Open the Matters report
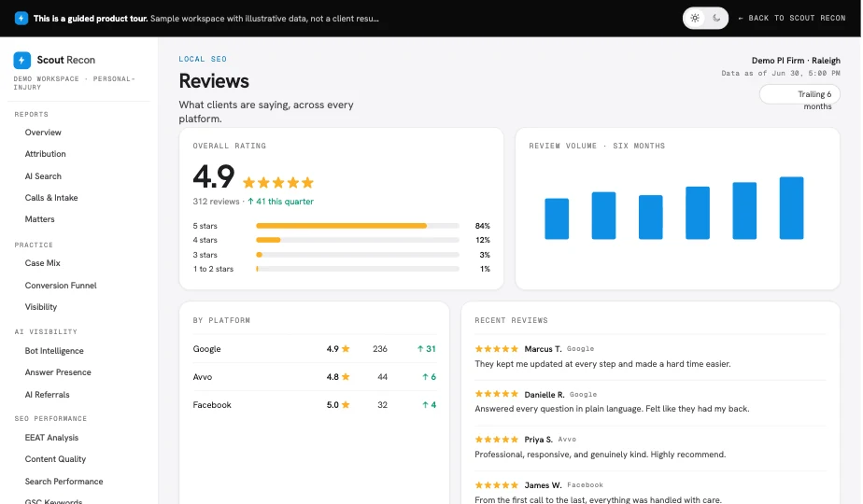The width and height of the screenshot is (863, 504). click(39, 219)
